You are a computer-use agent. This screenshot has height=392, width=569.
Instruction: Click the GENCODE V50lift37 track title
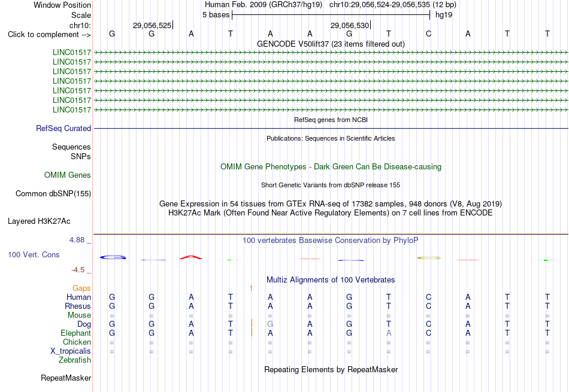coord(331,44)
